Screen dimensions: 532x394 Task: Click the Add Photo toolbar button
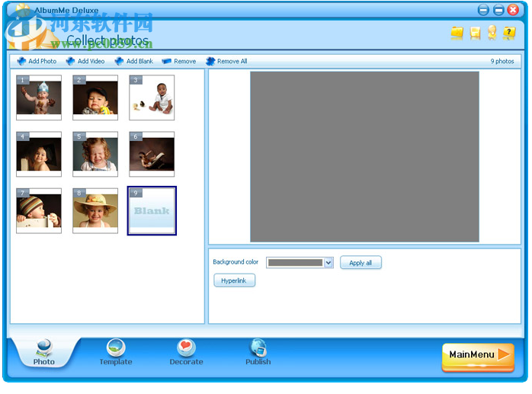tap(37, 61)
